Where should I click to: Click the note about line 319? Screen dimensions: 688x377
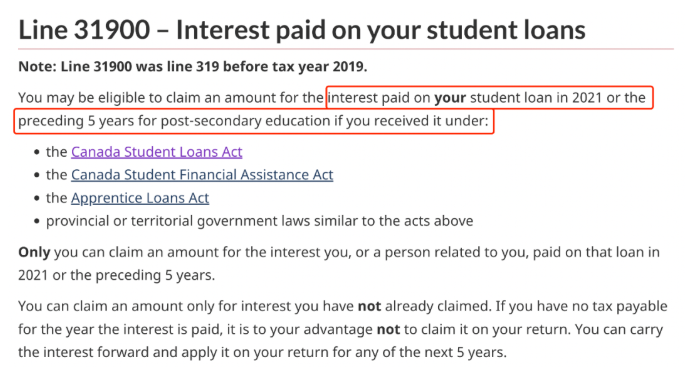tap(193, 67)
